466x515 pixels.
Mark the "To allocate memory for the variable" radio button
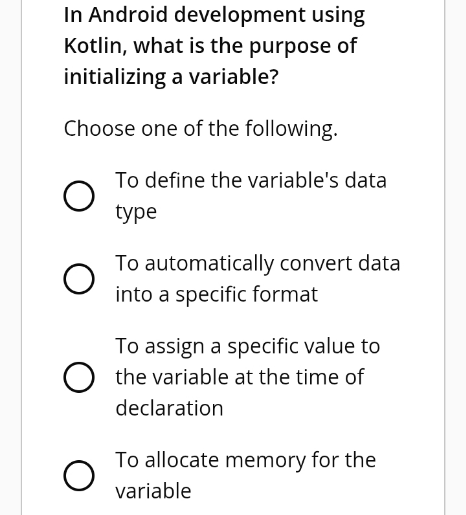coord(79,476)
